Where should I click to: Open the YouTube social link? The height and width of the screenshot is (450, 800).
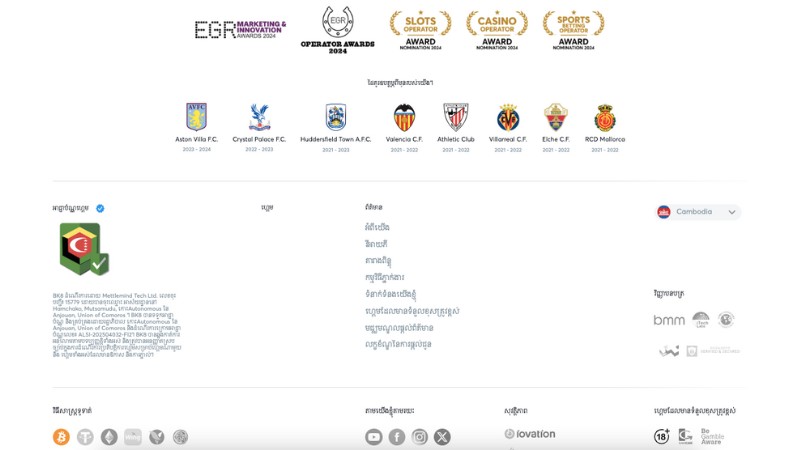point(374,437)
